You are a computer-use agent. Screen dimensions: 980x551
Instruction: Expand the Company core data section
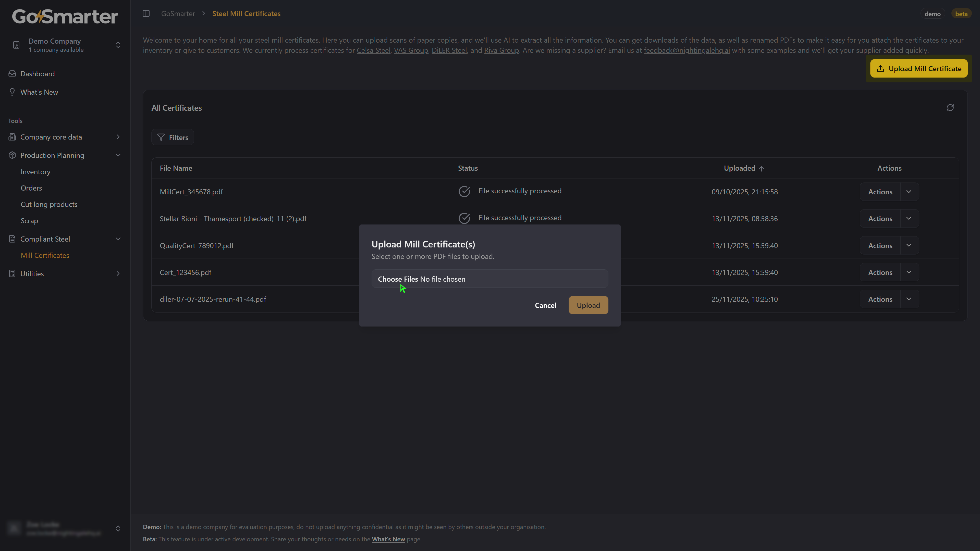pyautogui.click(x=118, y=137)
